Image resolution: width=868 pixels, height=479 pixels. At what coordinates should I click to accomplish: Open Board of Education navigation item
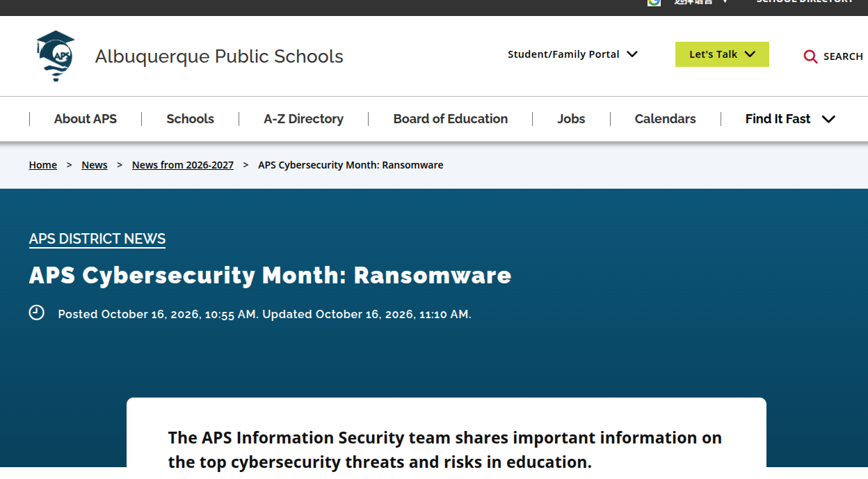point(451,119)
